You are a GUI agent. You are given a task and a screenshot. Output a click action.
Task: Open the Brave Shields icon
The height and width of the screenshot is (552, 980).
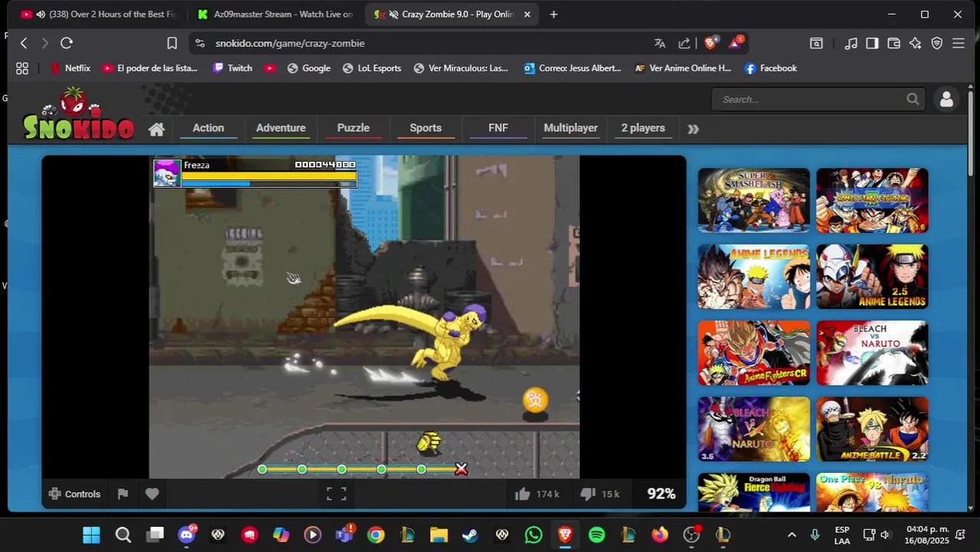(710, 43)
